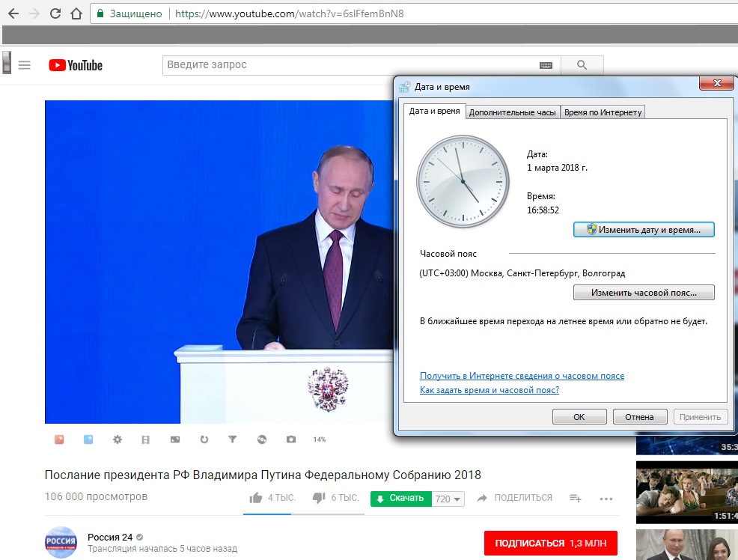This screenshot has height=560, width=738.
Task: Click the time value 16:58:52
Action: (543, 210)
